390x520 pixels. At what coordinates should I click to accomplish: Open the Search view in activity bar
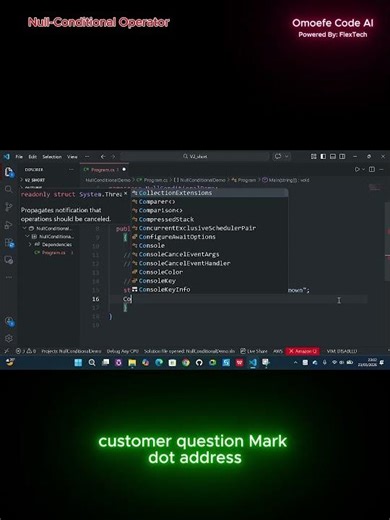click(x=9, y=189)
